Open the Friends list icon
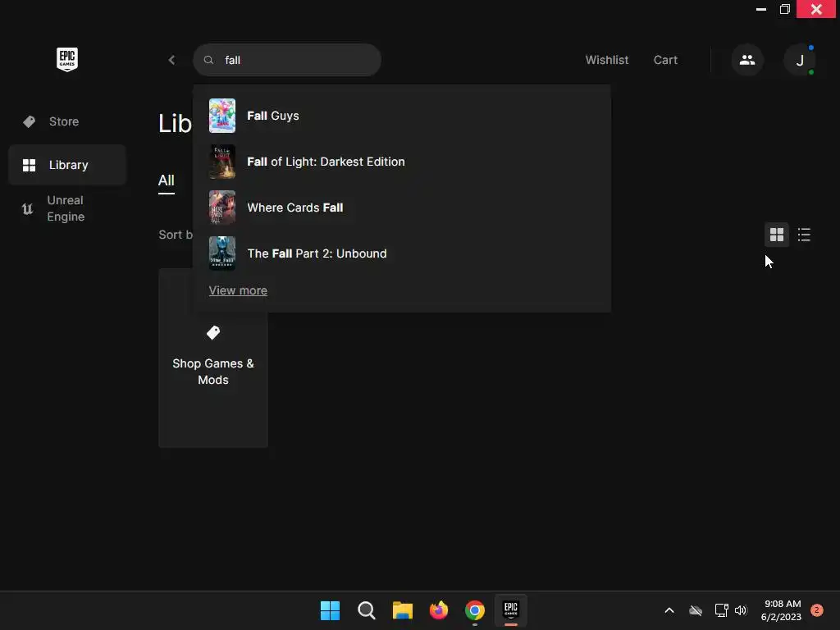The height and width of the screenshot is (630, 840). tap(747, 60)
